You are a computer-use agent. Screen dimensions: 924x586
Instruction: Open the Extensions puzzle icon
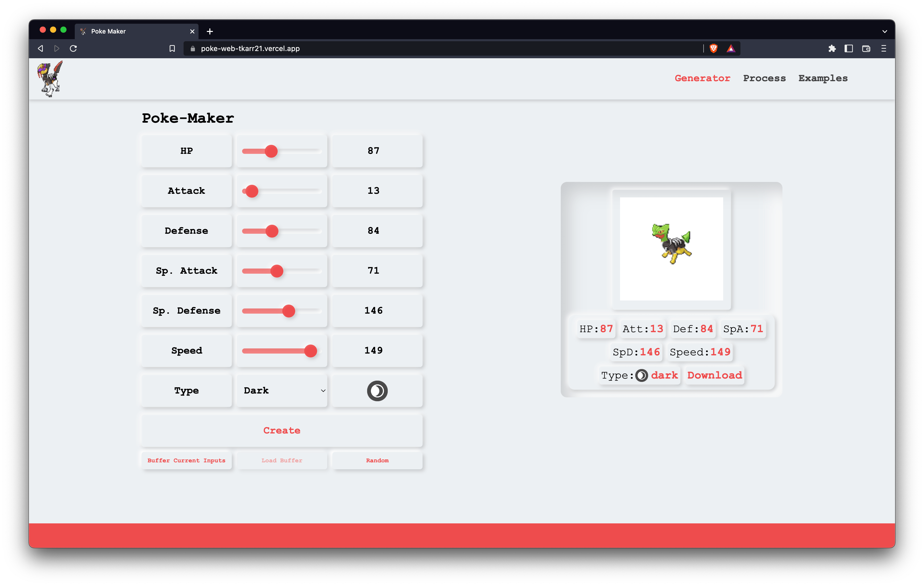click(x=831, y=48)
